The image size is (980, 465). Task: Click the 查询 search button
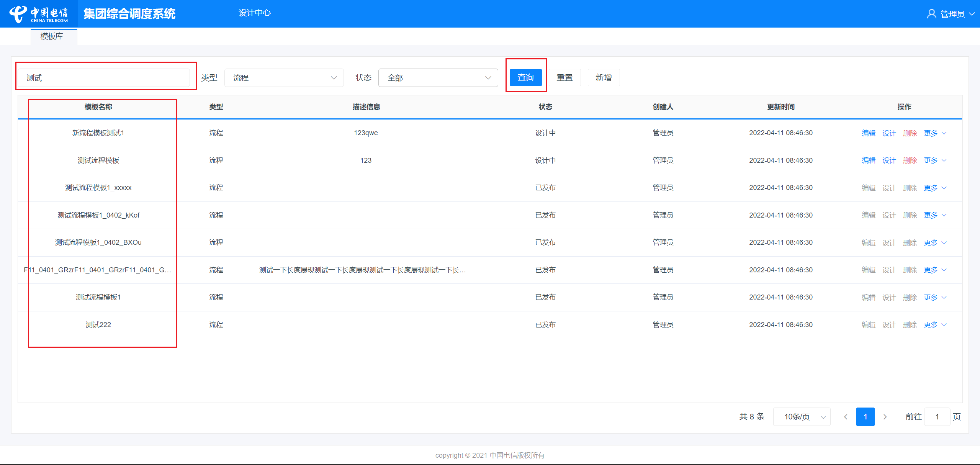[525, 78]
